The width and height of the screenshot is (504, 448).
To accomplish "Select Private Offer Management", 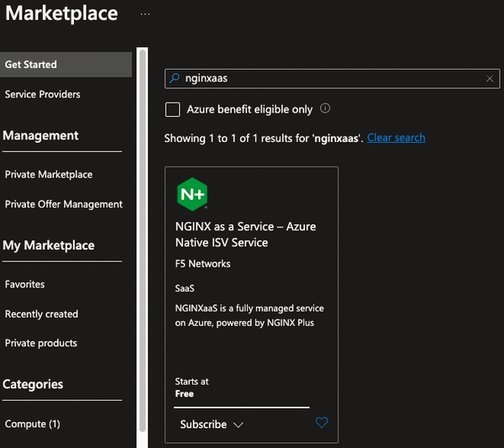I will pos(64,203).
